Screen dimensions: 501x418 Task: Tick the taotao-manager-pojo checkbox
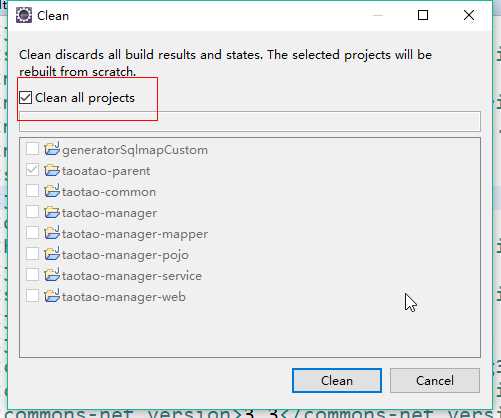[32, 254]
